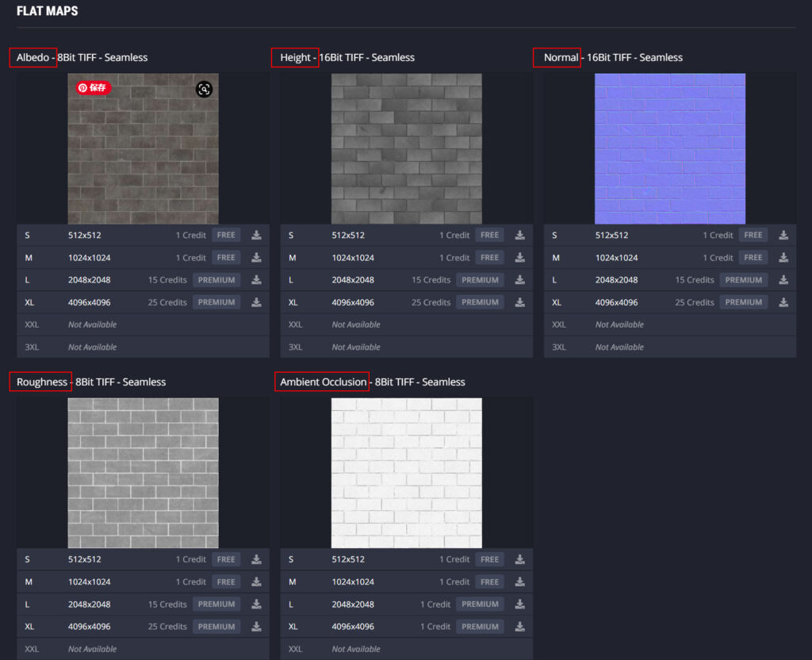The height and width of the screenshot is (660, 812).
Task: Open the Height map grayscale preview
Action: [407, 148]
